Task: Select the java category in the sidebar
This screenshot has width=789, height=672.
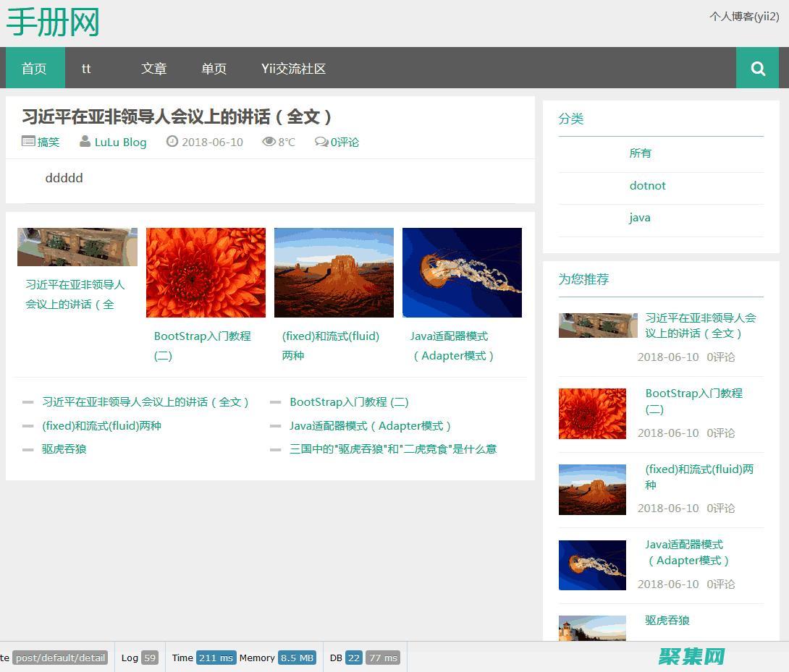Action: (x=639, y=217)
